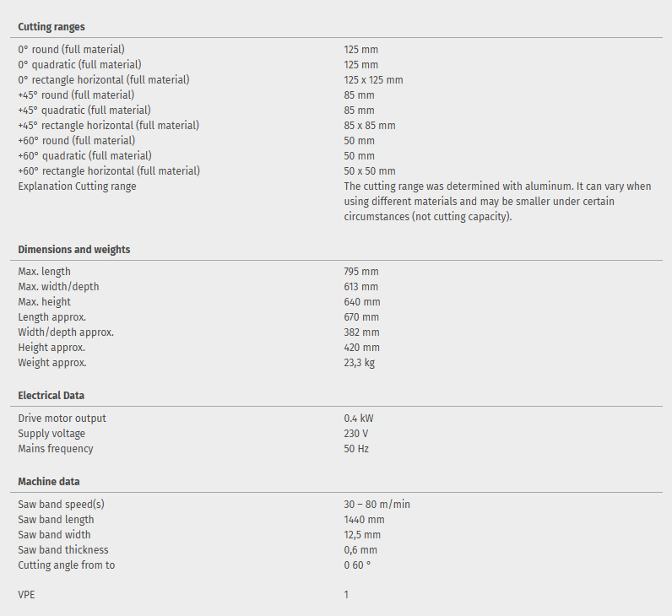Click the Electrical Data section heading

(51, 395)
